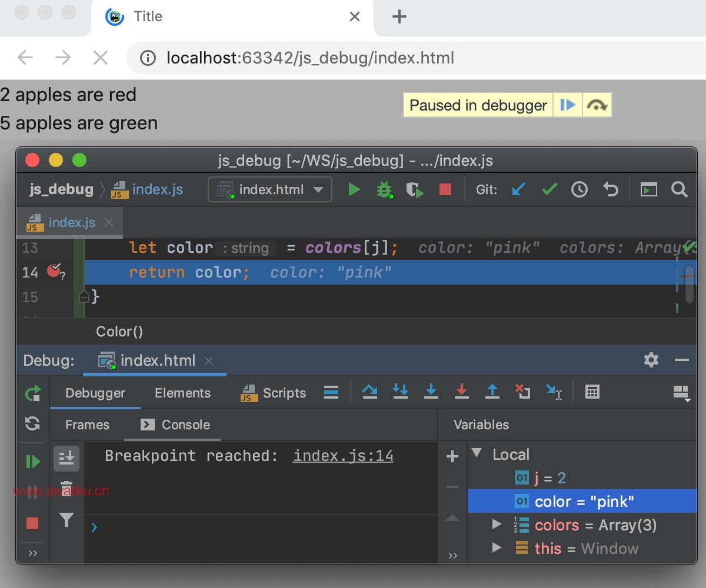
Task: Run with Coverage shield icon
Action: pyautogui.click(x=415, y=189)
